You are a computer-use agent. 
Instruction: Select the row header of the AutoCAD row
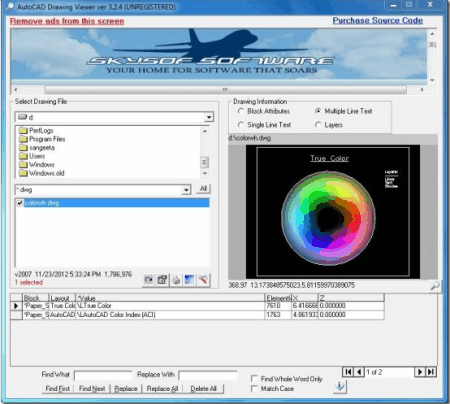click(16, 315)
